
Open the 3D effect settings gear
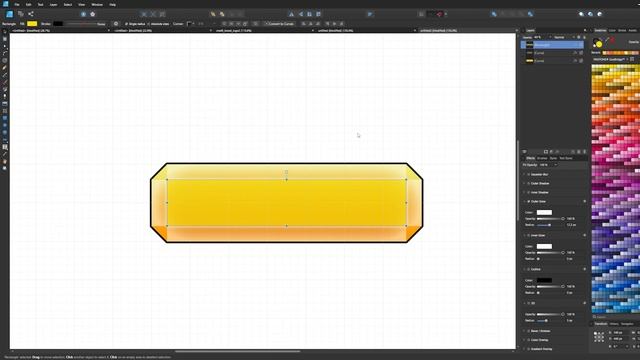coord(584,303)
